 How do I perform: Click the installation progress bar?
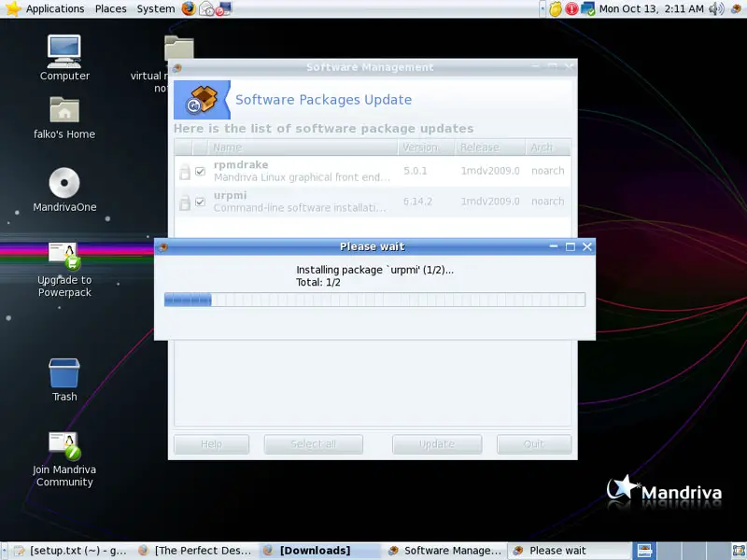point(374,300)
